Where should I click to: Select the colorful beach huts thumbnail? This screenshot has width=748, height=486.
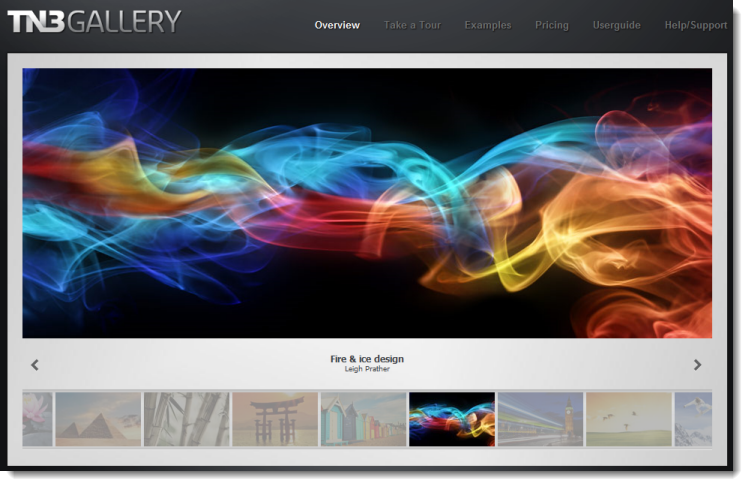(x=364, y=419)
